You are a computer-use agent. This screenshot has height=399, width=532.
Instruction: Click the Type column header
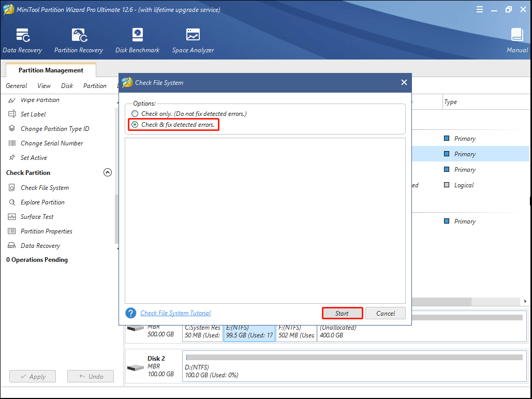pos(450,102)
